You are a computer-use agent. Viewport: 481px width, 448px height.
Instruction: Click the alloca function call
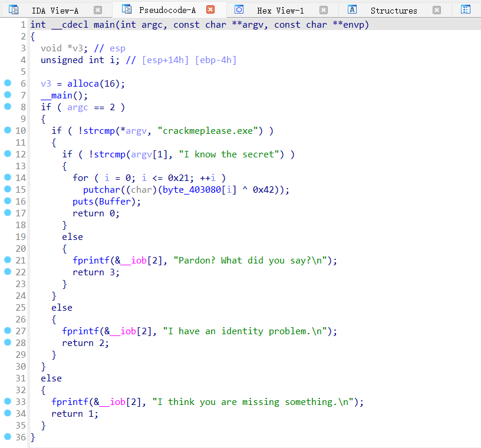click(83, 84)
